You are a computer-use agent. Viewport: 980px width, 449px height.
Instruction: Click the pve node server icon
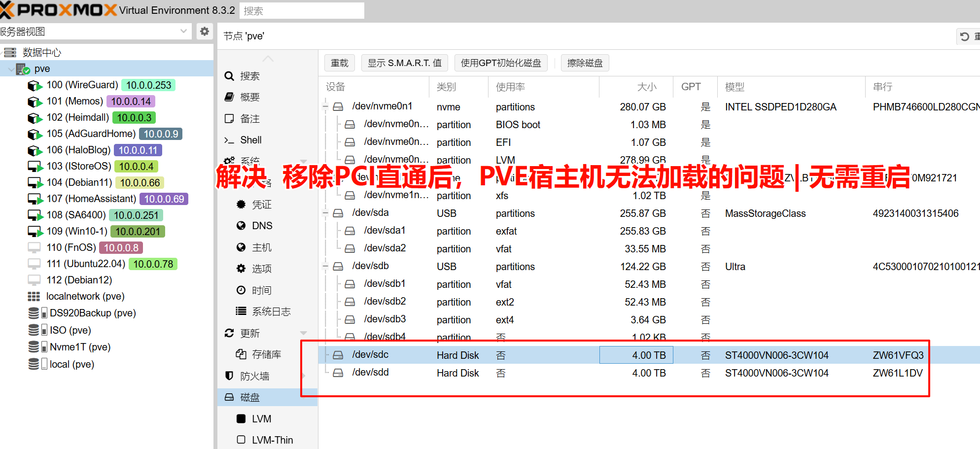click(23, 69)
